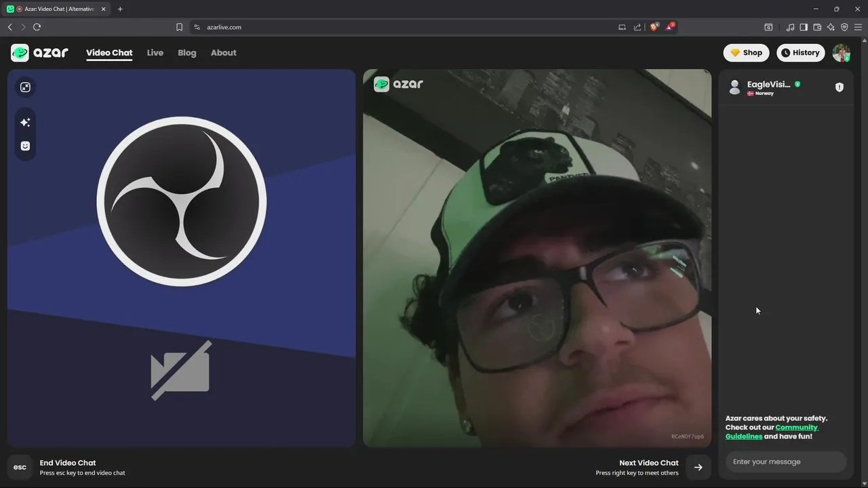868x488 pixels.
Task: Click the camera-off icon in self view
Action: pyautogui.click(x=181, y=370)
